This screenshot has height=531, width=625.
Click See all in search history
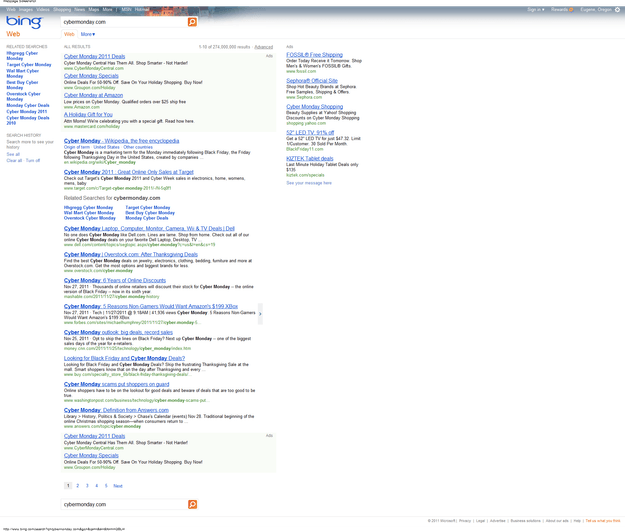click(x=13, y=154)
